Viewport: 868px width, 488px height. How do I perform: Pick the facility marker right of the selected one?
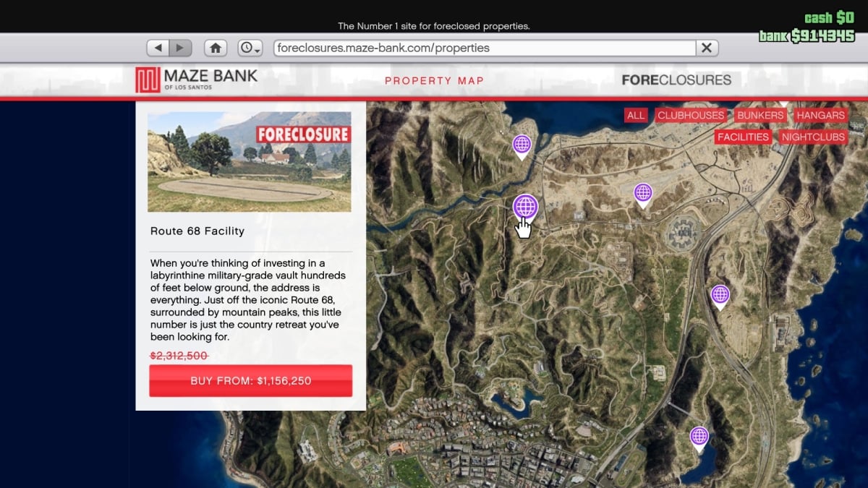(x=642, y=193)
